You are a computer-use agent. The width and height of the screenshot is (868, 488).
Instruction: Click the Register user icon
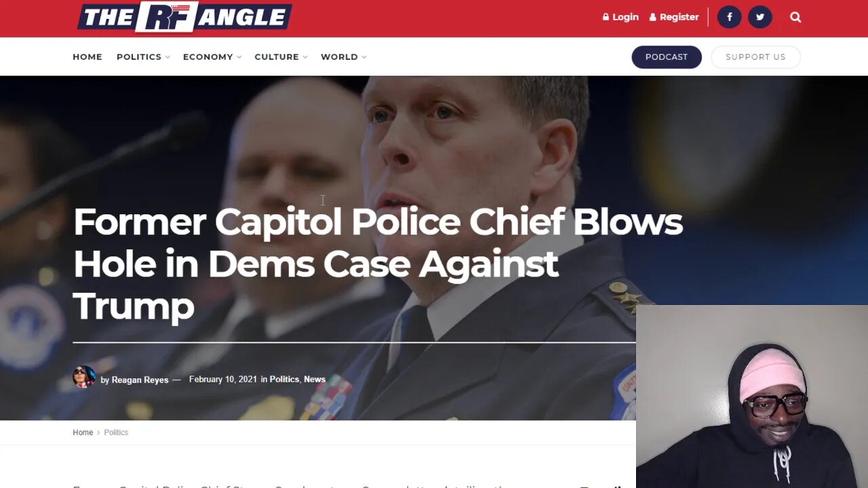click(652, 17)
